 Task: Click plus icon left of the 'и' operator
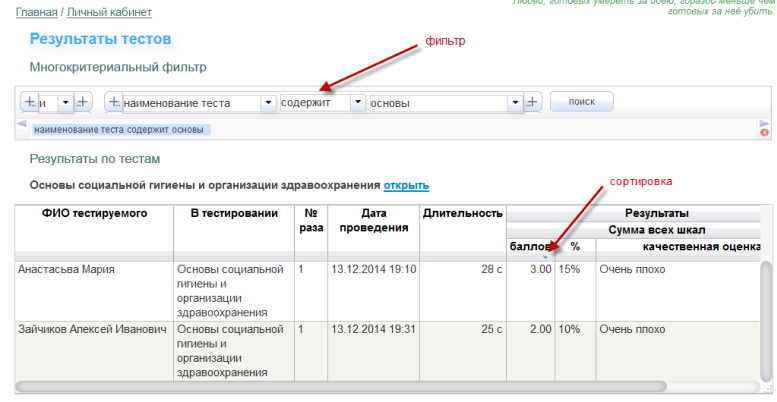click(x=30, y=102)
